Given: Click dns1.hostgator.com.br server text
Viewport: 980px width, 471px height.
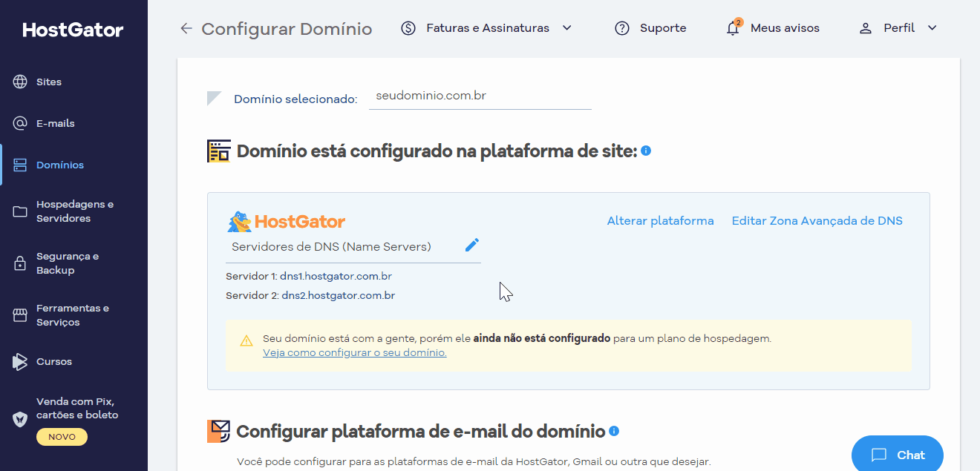Looking at the screenshot, I should (x=336, y=277).
